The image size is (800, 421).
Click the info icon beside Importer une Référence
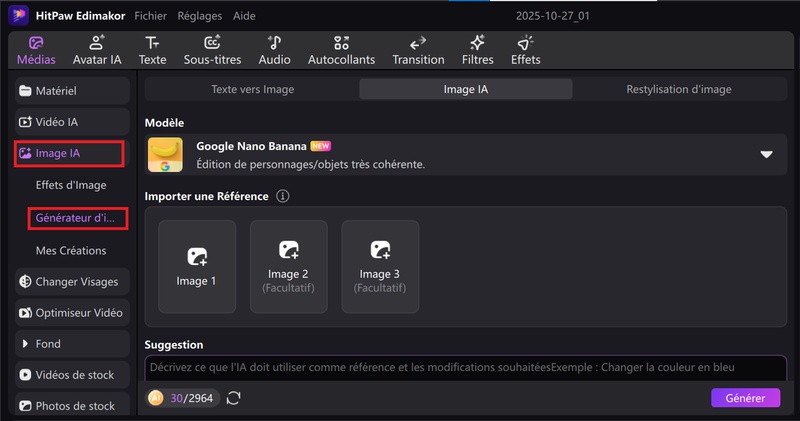pos(283,196)
